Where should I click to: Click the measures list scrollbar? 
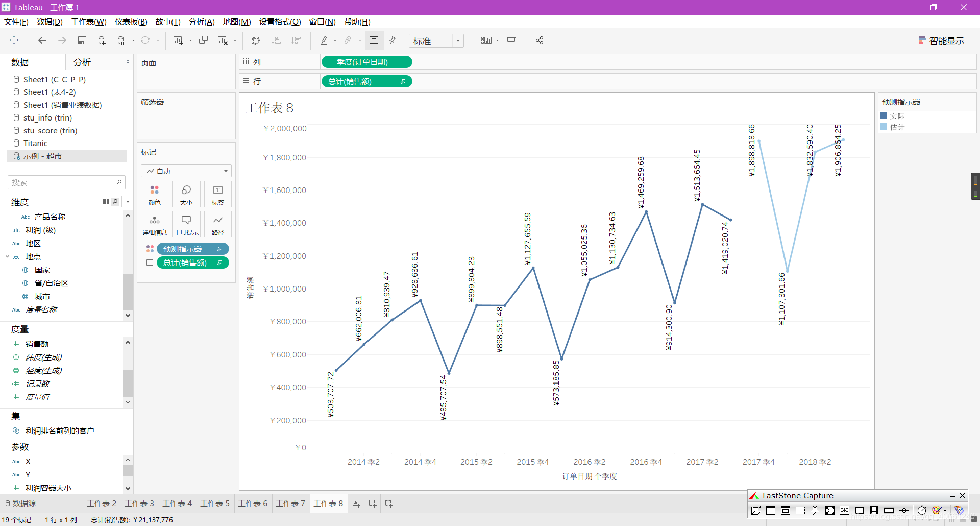click(x=128, y=383)
